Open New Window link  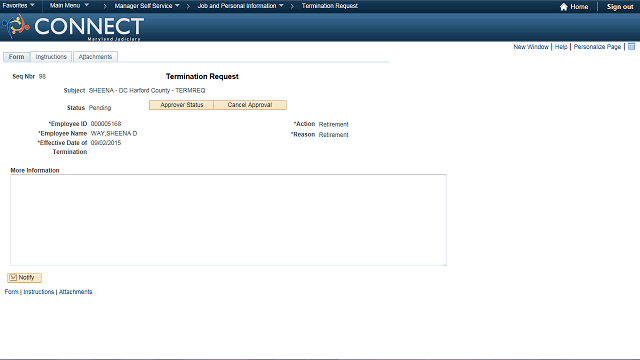pyautogui.click(x=531, y=47)
